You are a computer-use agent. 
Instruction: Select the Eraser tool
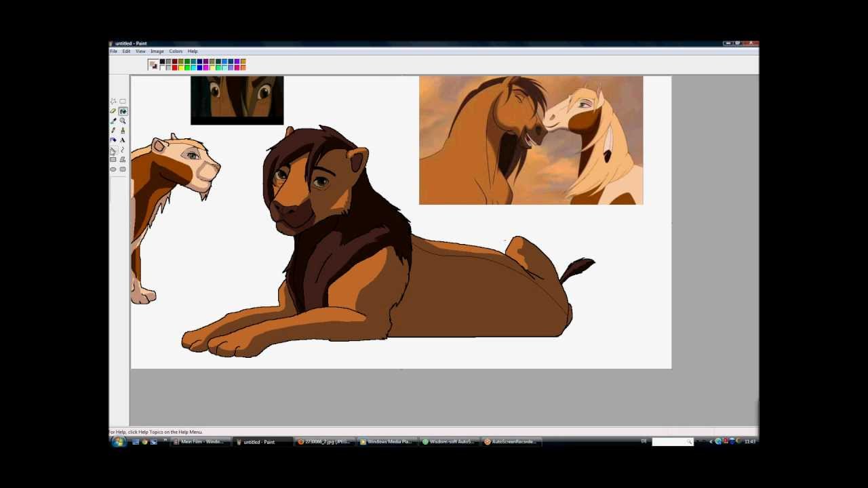coord(113,111)
